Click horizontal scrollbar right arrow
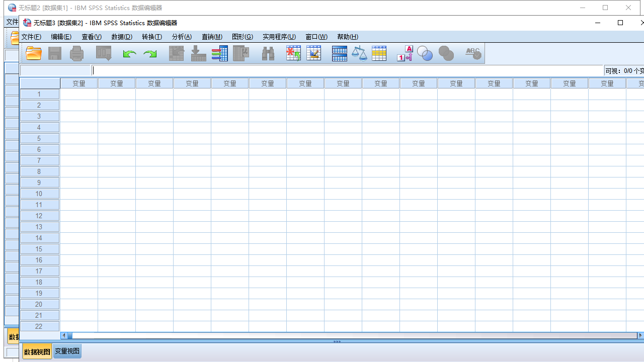This screenshot has width=644, height=362. [x=640, y=335]
